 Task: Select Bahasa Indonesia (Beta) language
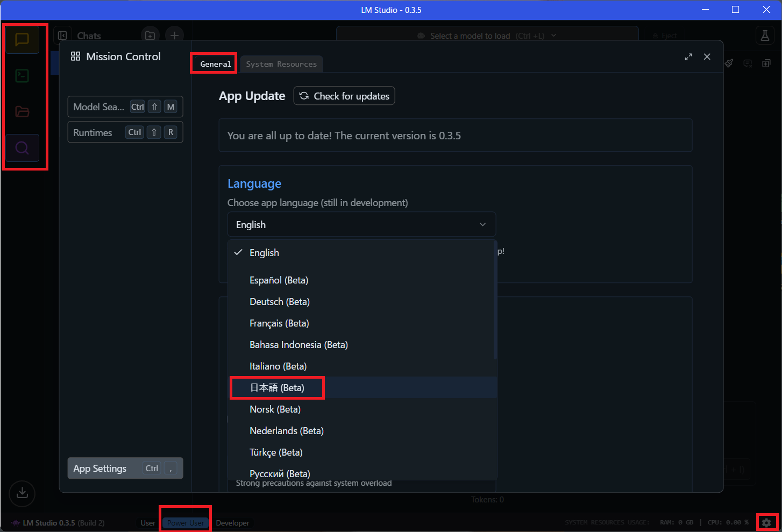361,345
